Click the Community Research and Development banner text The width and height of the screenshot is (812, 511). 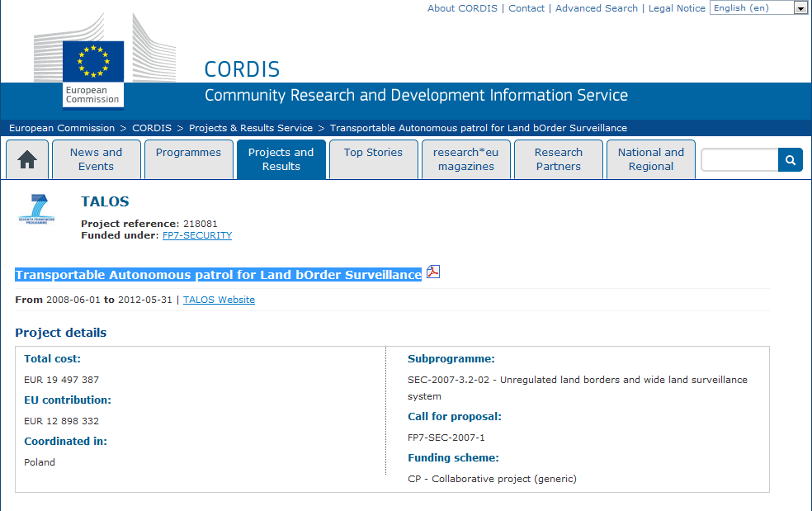pyautogui.click(x=416, y=96)
